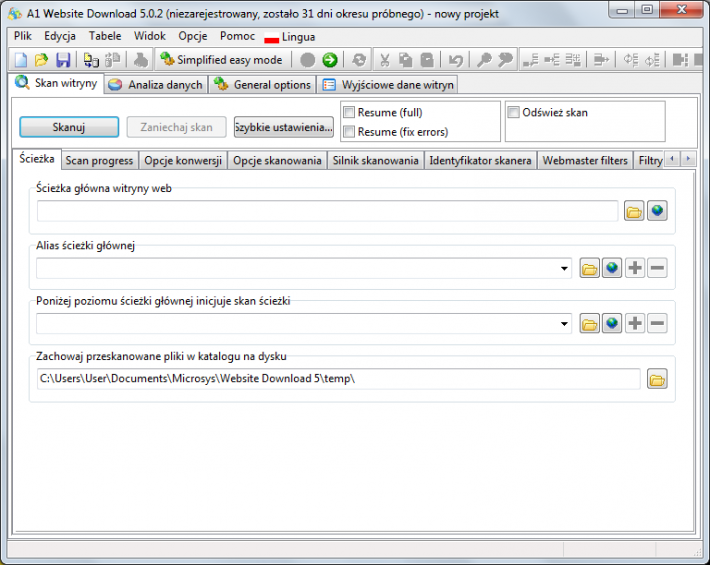Click the grayed documents icon in the toolbar
The image size is (710, 565).
pos(112,60)
